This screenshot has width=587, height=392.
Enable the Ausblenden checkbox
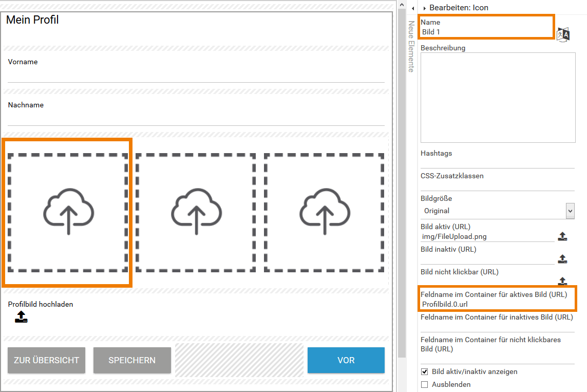coord(425,384)
